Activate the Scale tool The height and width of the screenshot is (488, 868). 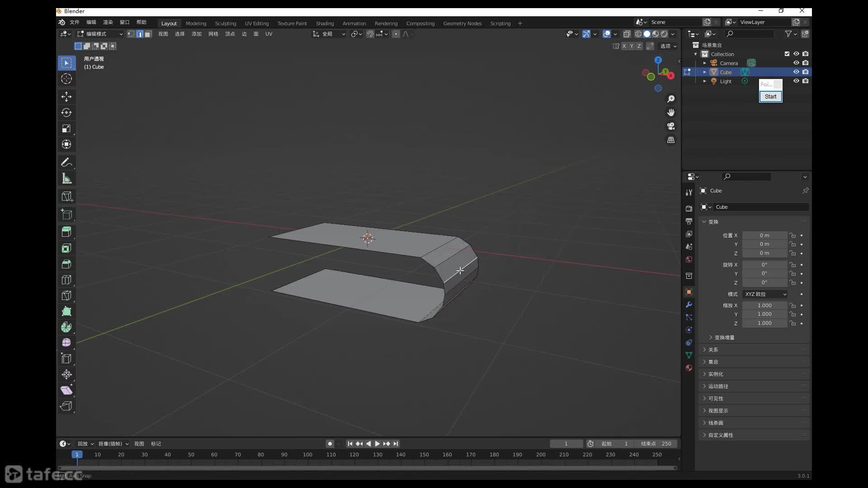click(x=66, y=128)
